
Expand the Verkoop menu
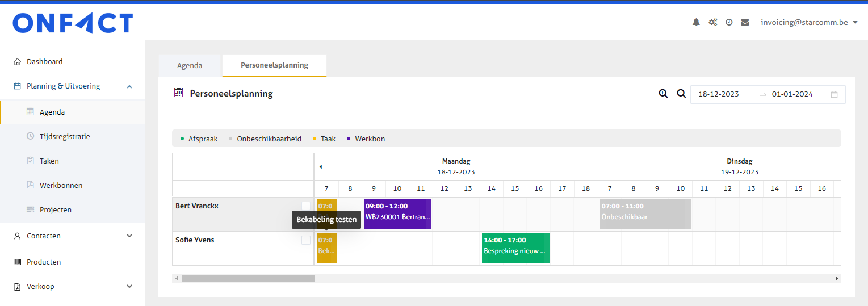coord(129,287)
